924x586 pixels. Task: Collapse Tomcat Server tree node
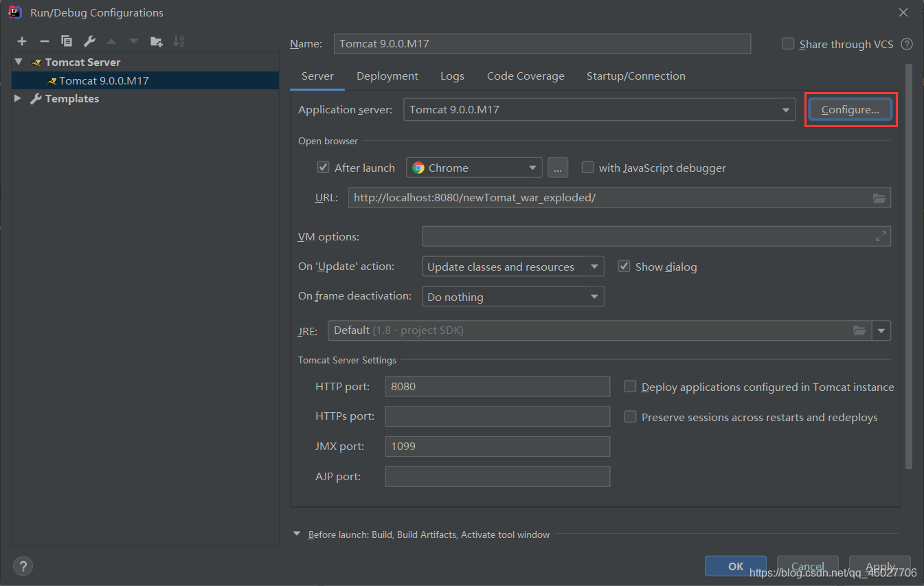click(x=19, y=62)
